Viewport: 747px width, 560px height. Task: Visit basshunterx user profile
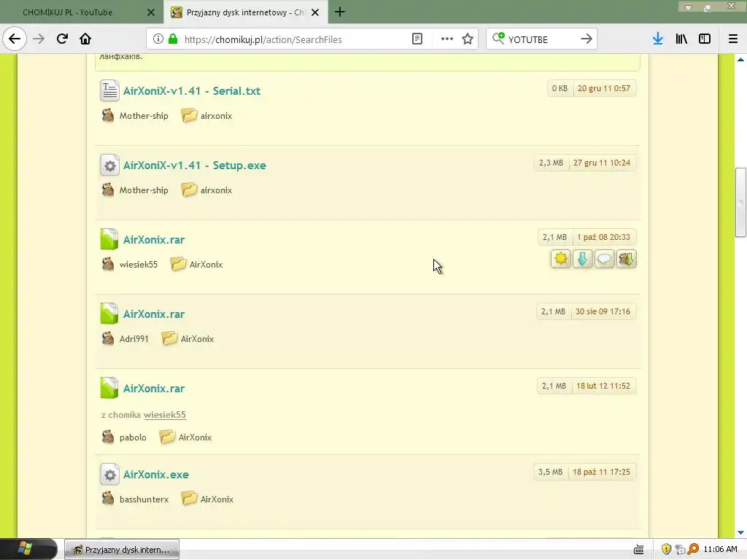tap(144, 499)
